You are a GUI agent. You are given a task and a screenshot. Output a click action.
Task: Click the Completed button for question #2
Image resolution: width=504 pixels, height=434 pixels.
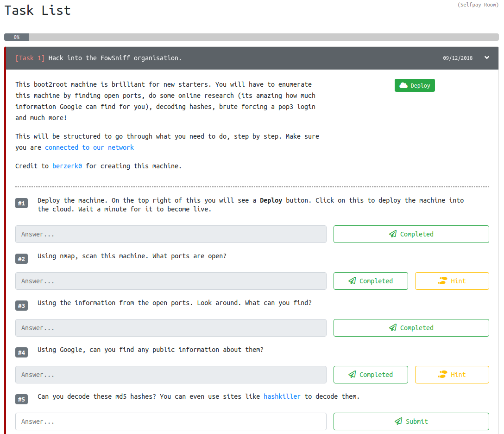[x=371, y=281]
